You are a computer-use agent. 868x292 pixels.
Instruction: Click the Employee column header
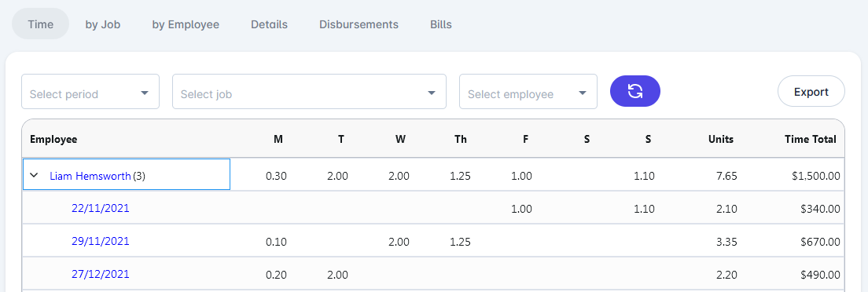[53, 140]
